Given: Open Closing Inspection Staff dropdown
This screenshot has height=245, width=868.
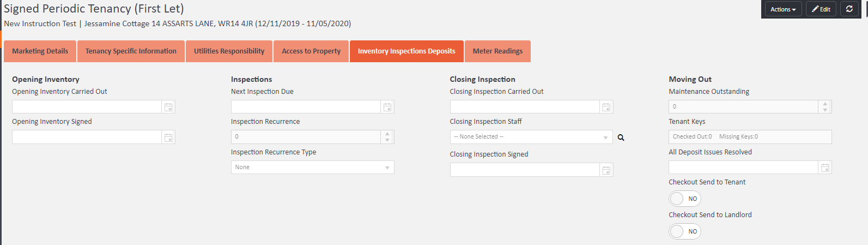Looking at the screenshot, I should 531,137.
